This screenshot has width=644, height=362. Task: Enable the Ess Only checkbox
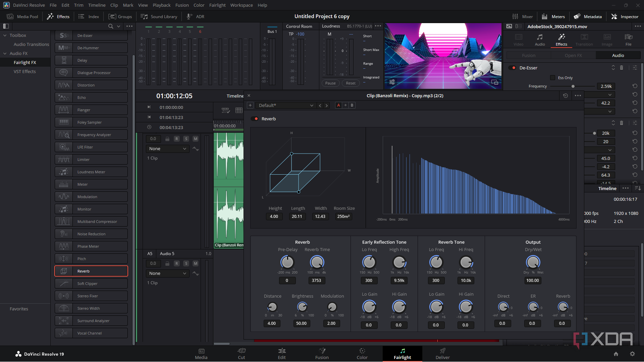tap(552, 78)
